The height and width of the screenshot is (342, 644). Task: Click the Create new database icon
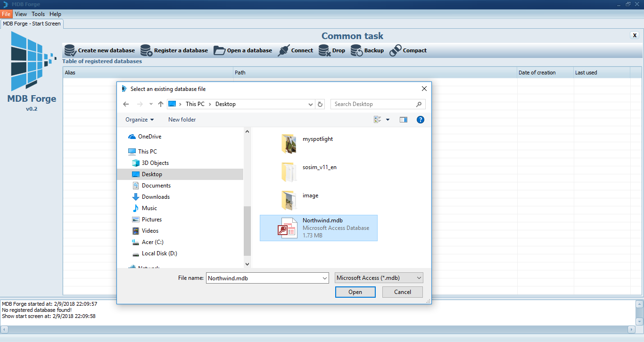tap(70, 50)
